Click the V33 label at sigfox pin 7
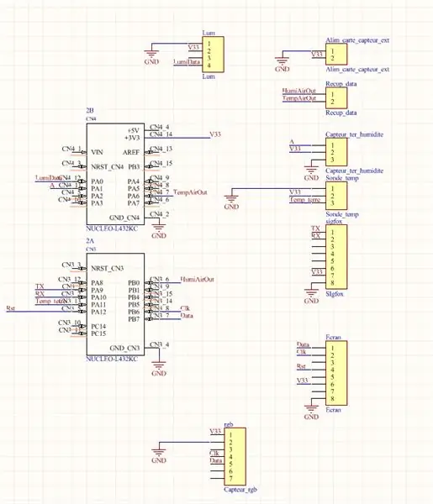This screenshot has height=504, width=433. 317,271
